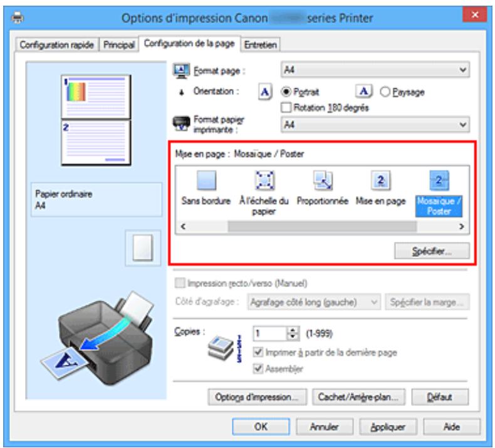Toggle Imprimer à partir de la dernière page
The width and height of the screenshot is (495, 448).
(258, 352)
